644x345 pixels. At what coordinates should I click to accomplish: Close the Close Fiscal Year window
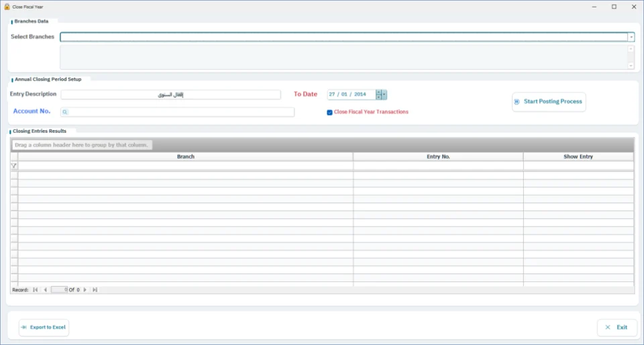[x=634, y=7]
